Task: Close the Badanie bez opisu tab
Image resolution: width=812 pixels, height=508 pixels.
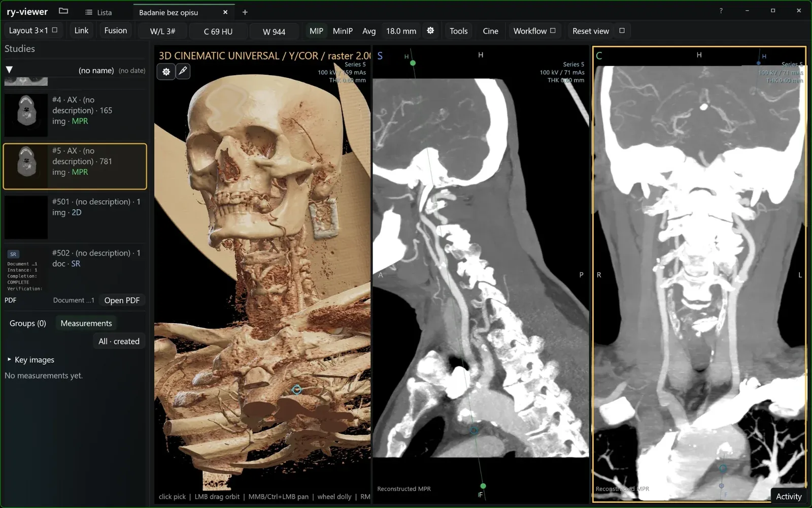Action: tap(225, 12)
